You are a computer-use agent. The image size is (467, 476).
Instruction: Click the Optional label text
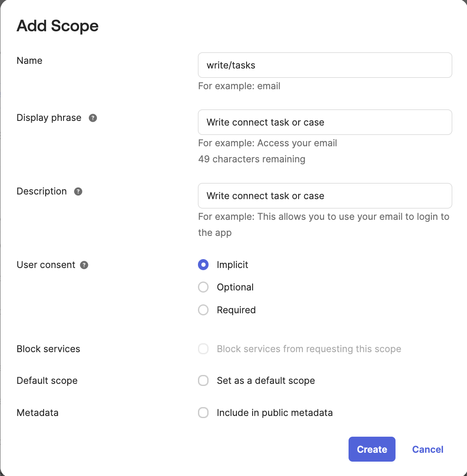click(x=235, y=287)
